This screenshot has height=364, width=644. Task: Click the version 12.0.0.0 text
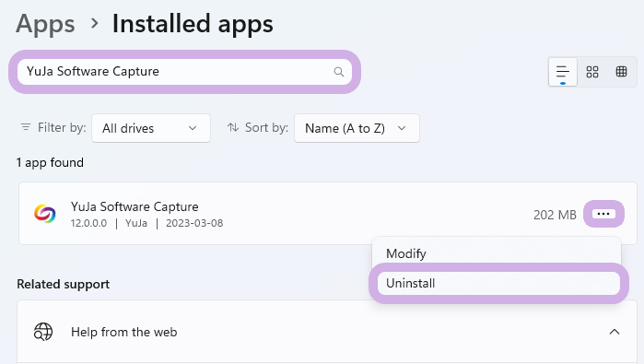click(88, 223)
